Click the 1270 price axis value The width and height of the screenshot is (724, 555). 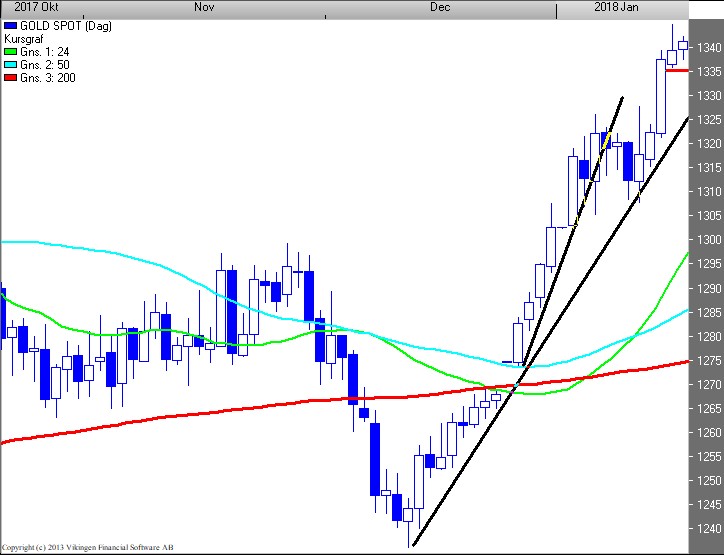click(x=709, y=384)
